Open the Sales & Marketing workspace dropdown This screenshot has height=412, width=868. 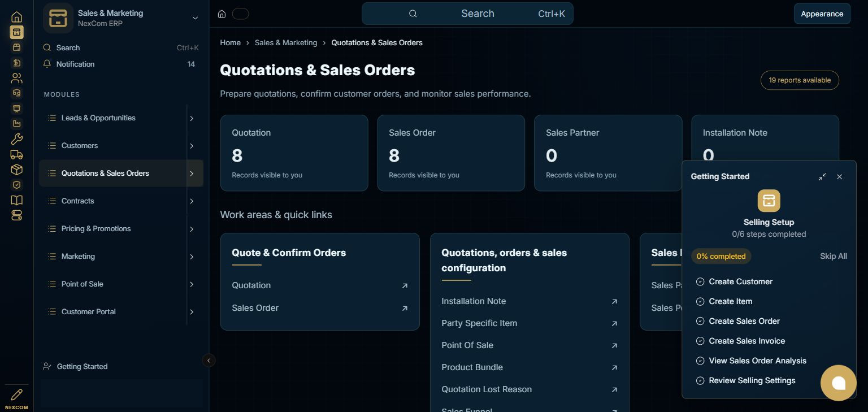pos(195,18)
